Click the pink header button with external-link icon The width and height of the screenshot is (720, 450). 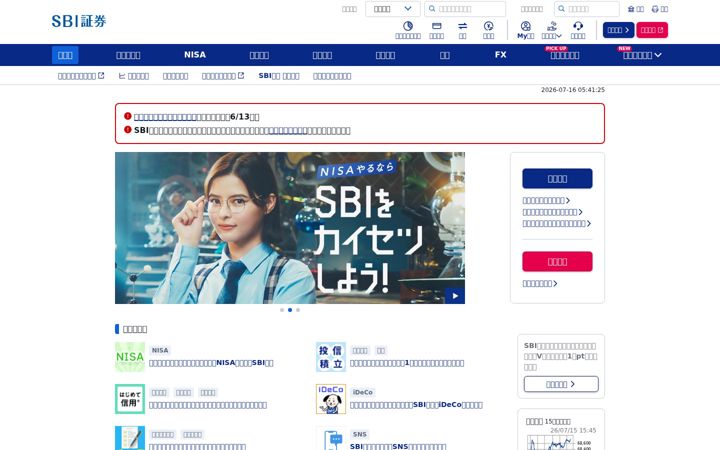coord(652,30)
